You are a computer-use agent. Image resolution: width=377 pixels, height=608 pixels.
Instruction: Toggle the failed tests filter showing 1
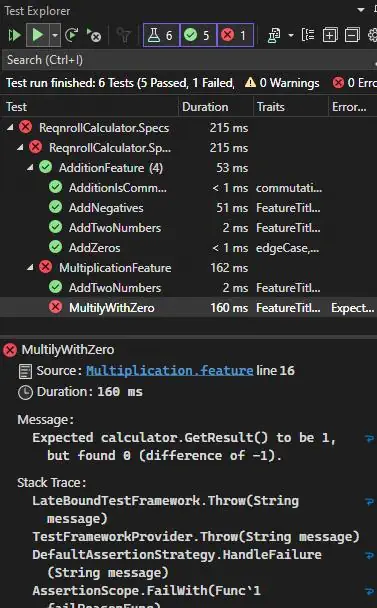(235, 35)
